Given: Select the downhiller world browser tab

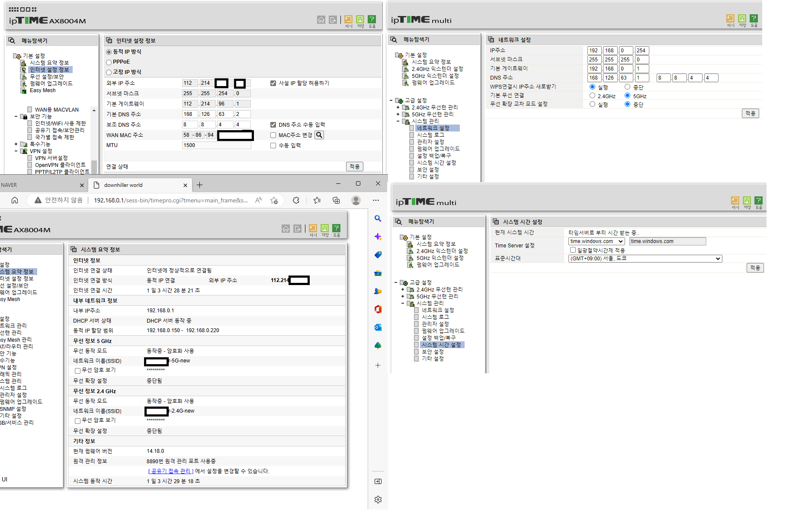Looking at the screenshot, I should pyautogui.click(x=140, y=185).
